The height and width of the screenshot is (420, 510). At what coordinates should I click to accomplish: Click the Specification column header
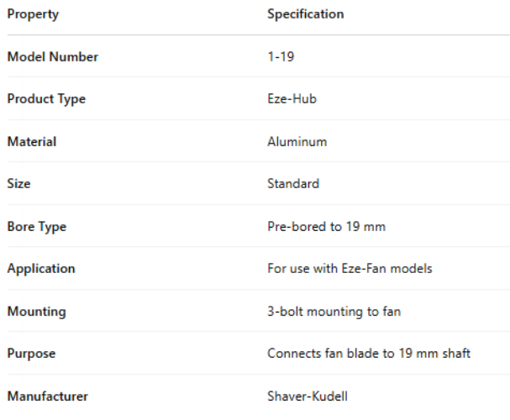pos(305,14)
